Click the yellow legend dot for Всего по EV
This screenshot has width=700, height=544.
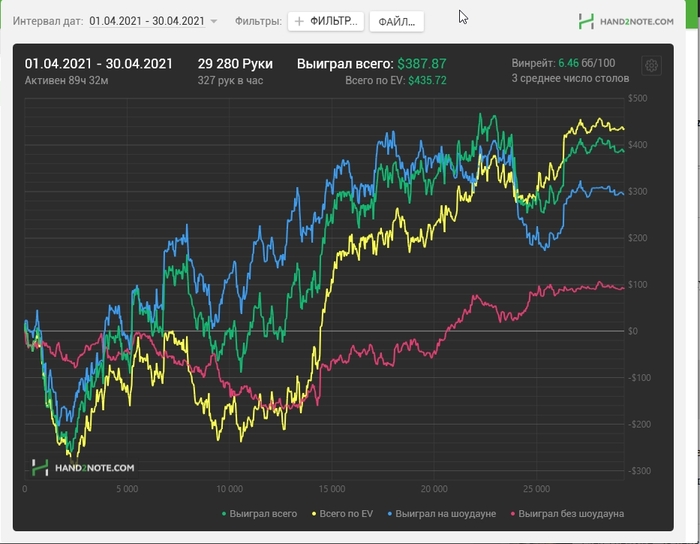(314, 514)
